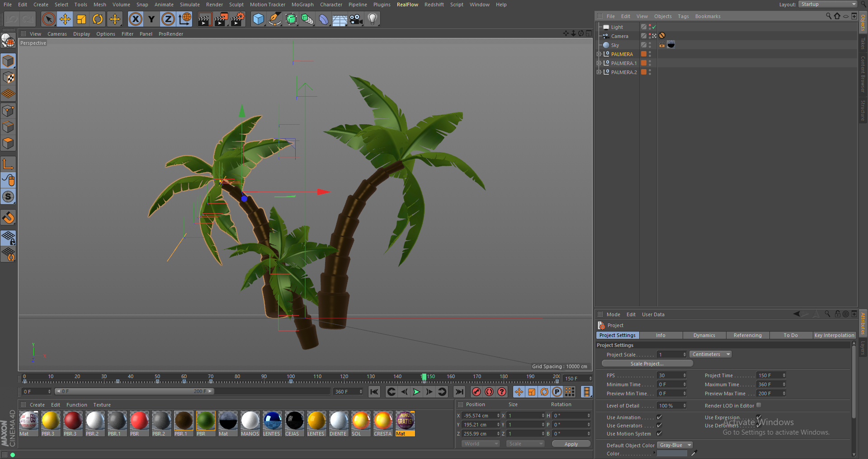Toggle the Use Motion System checkbox
The image size is (868, 459).
click(x=659, y=433)
